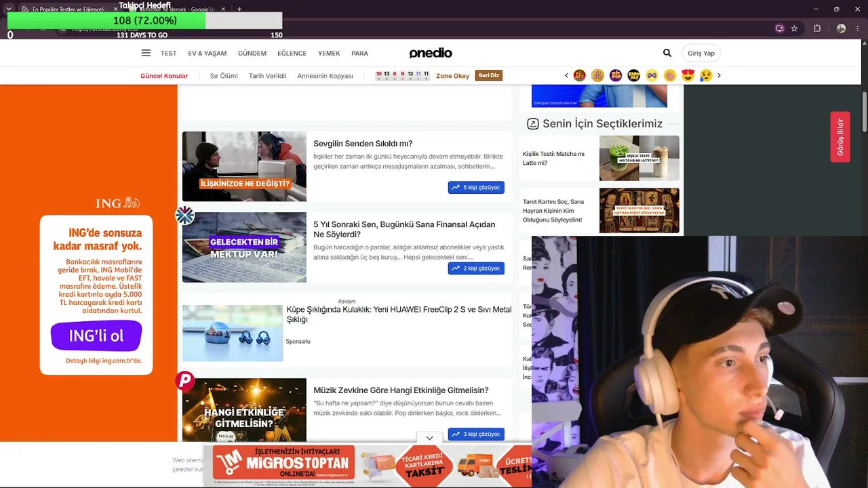868x488 pixels.
Task: Open a new browser tab
Action: point(239,9)
